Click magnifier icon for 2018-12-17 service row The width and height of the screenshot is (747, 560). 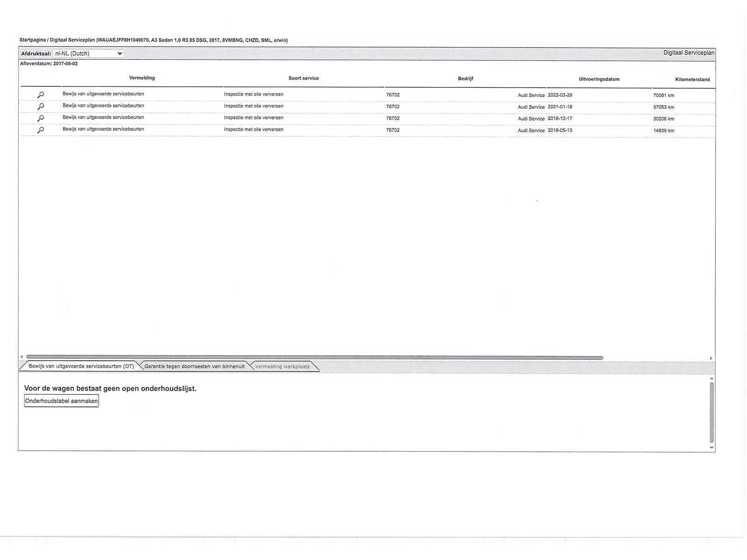(41, 118)
